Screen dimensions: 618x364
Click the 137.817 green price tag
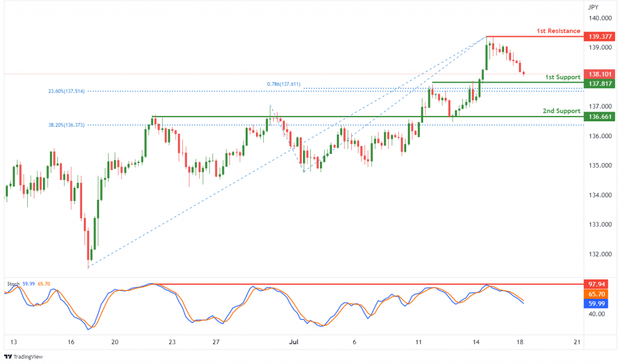click(599, 84)
